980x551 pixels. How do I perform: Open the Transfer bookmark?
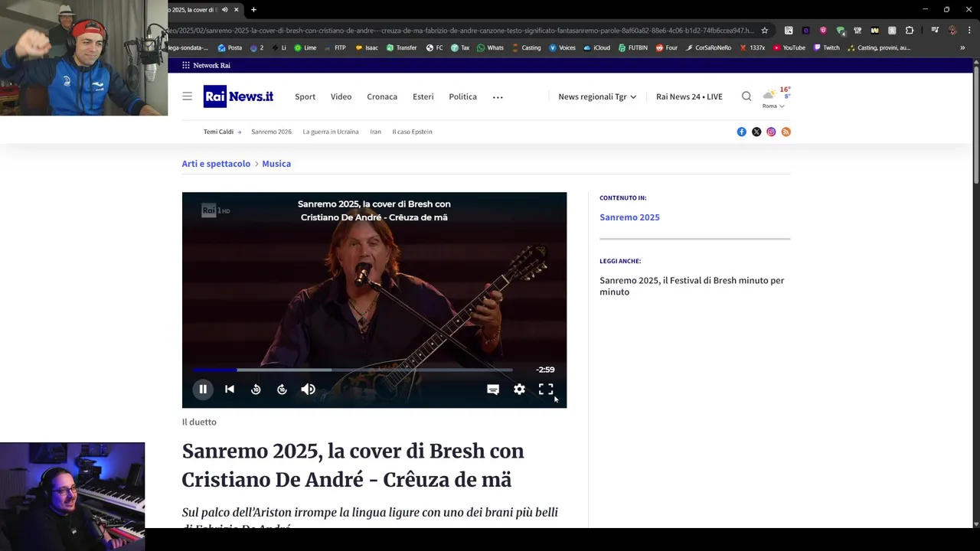(402, 47)
